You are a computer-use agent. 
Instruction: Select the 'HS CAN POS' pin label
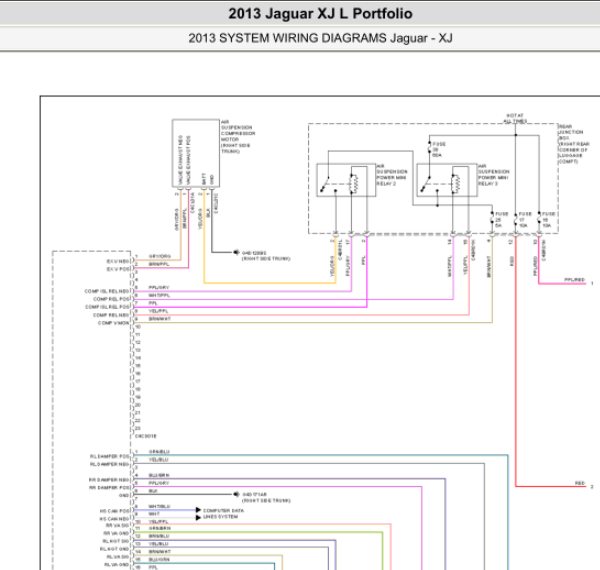tap(115, 511)
